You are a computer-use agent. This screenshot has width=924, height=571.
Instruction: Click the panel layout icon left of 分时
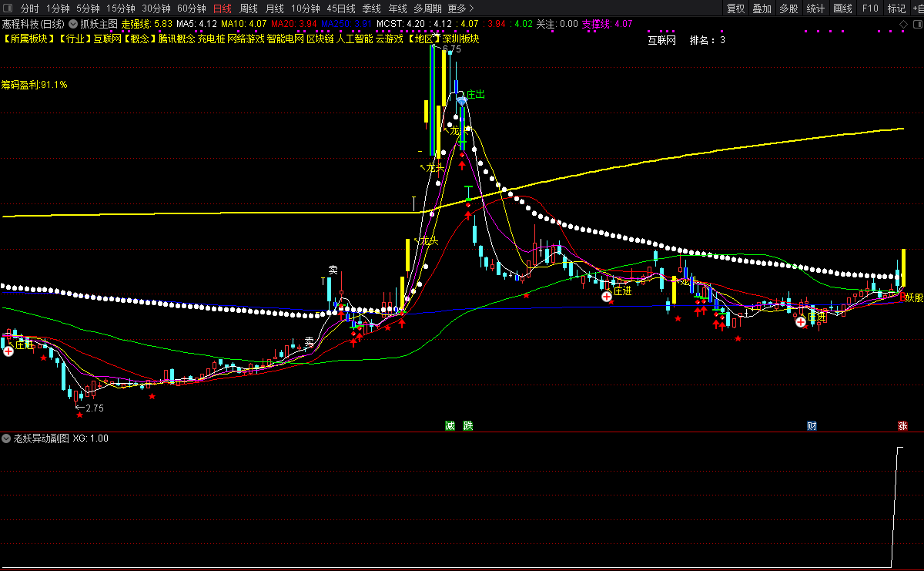(x=8, y=8)
